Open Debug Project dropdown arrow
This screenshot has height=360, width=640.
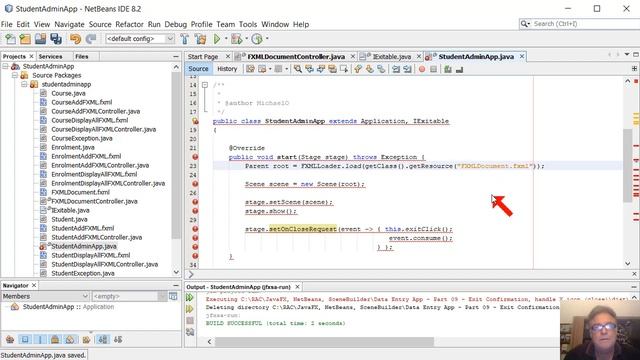pyautogui.click(x=246, y=39)
